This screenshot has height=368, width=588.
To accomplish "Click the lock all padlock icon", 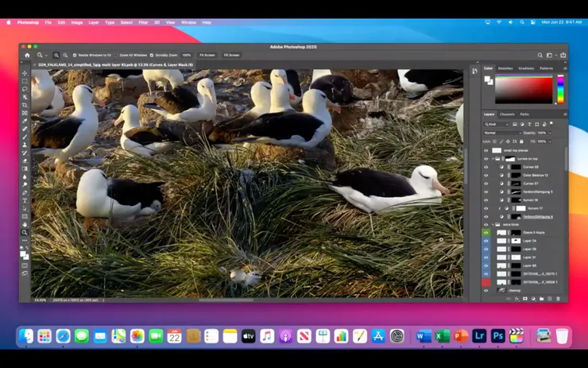I will pos(521,141).
